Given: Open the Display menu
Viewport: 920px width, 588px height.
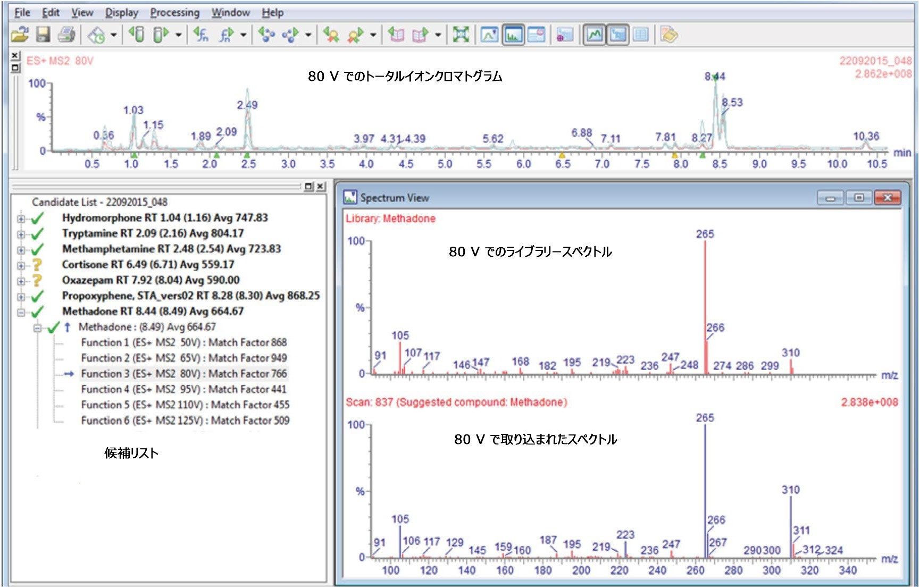Looking at the screenshot, I should tap(121, 12).
